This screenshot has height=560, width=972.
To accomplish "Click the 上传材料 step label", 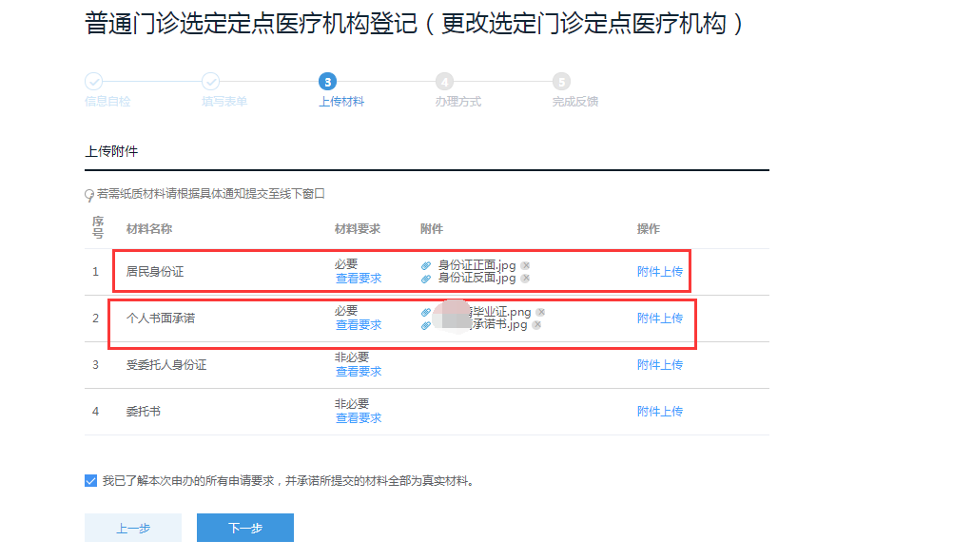I will [x=340, y=102].
